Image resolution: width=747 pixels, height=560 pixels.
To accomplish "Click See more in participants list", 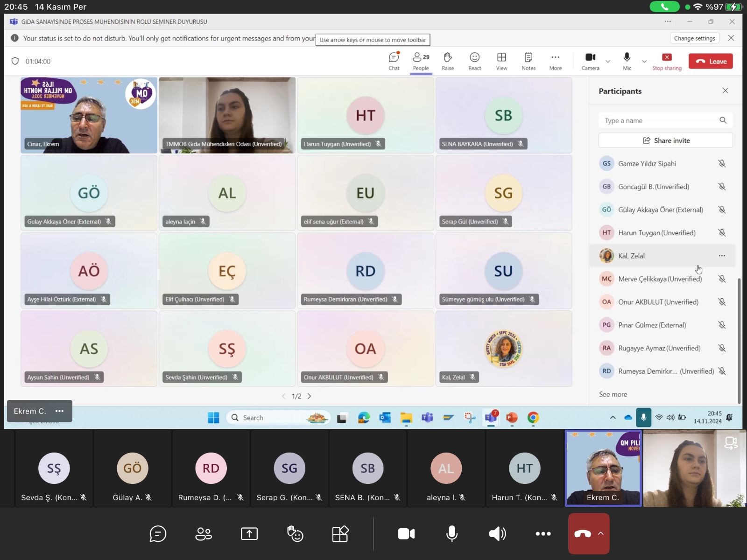I will [x=613, y=394].
